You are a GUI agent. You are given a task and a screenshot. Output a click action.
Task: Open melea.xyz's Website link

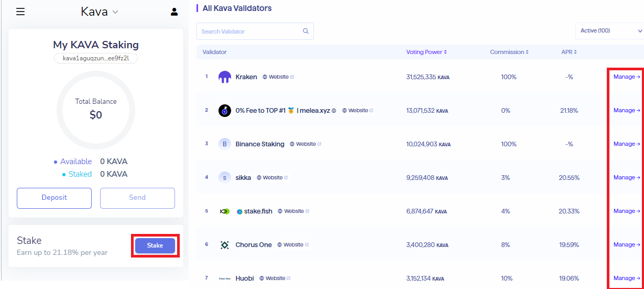(358, 111)
